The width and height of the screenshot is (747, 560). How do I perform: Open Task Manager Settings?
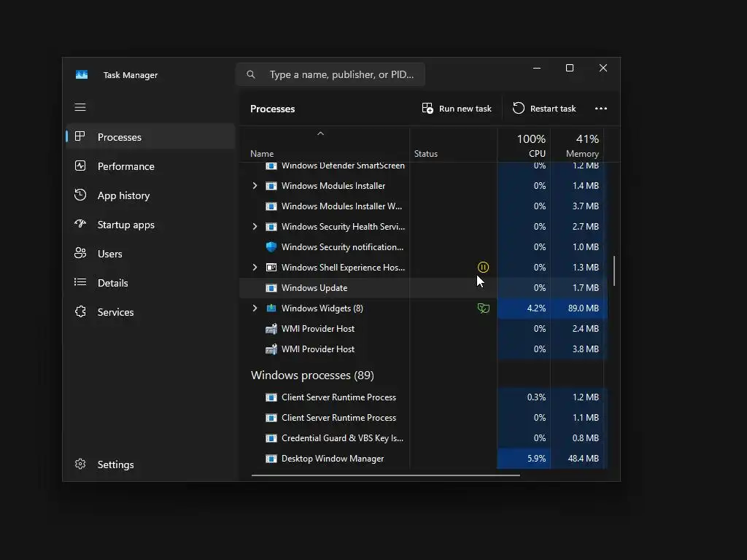pos(150,464)
